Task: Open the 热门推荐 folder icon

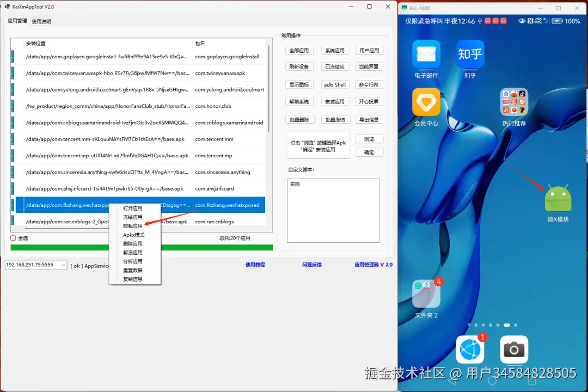Action: coord(514,102)
